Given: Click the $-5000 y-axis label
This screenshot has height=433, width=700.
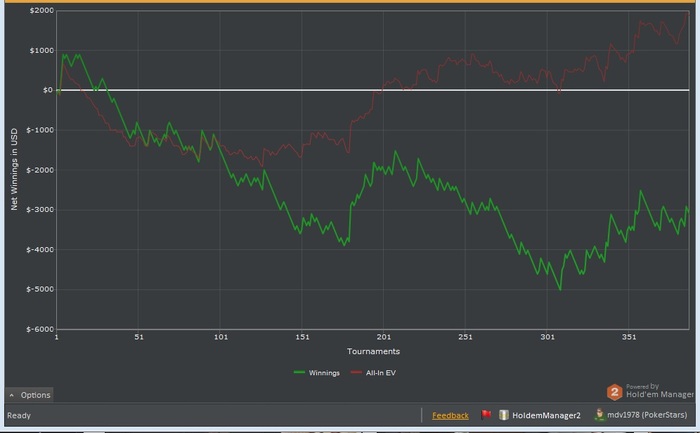Looking at the screenshot, I should coord(40,289).
